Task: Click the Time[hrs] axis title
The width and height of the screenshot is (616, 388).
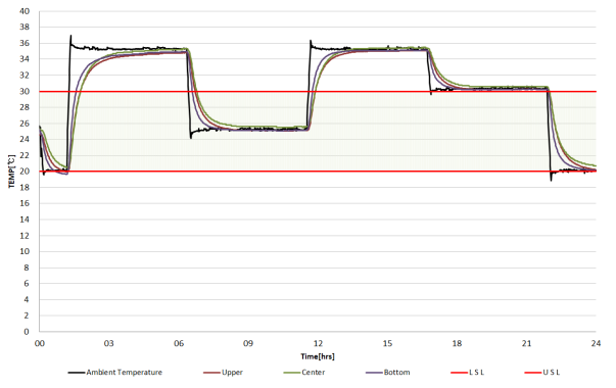Action: click(317, 357)
